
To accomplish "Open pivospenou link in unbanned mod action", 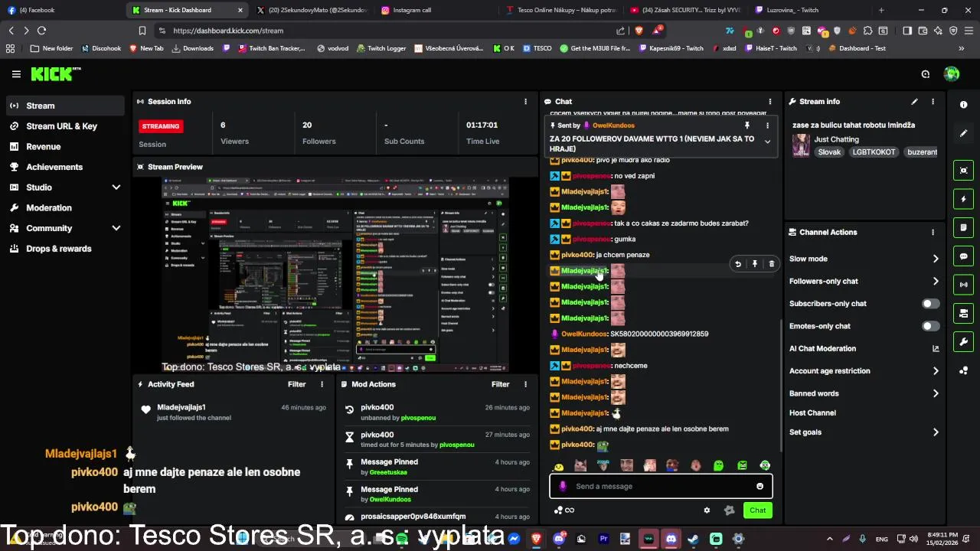I will [418, 418].
